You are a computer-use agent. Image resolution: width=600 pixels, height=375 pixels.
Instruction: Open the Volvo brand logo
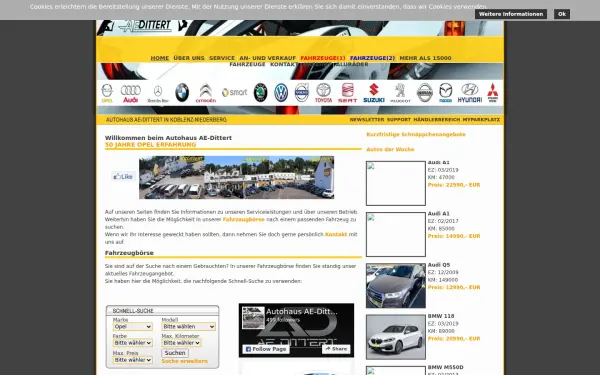coord(302,93)
